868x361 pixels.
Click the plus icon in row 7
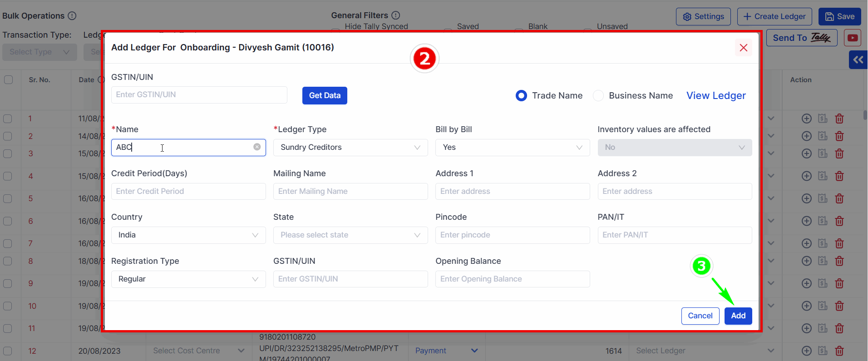point(807,243)
